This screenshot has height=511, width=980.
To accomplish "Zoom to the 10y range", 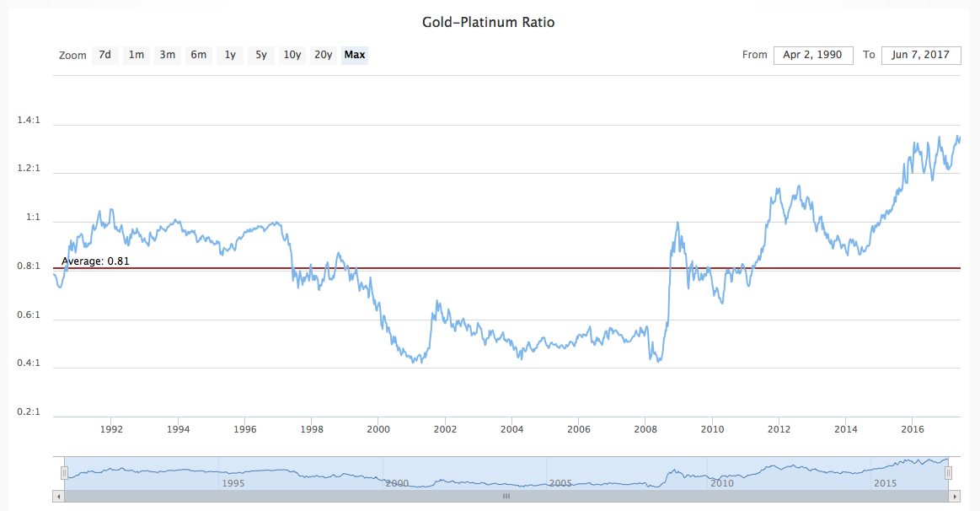I will 292,55.
